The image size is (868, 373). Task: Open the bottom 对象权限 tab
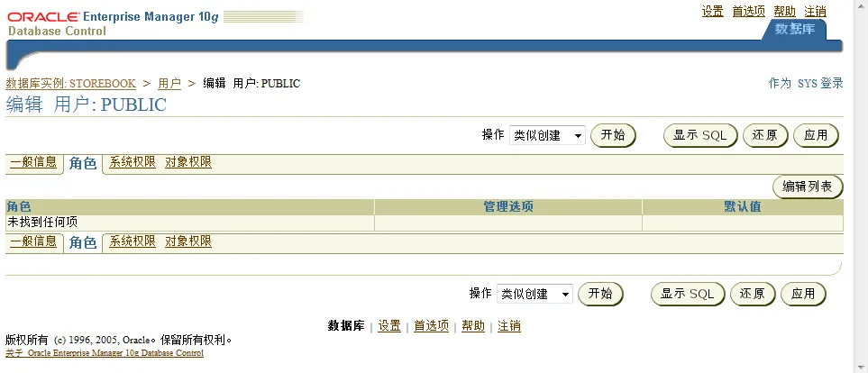pos(188,241)
